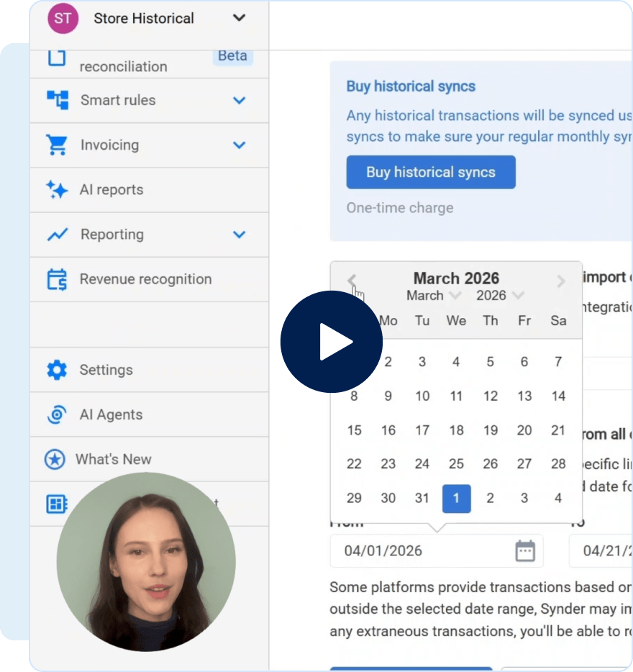The image size is (633, 672).
Task: Play the video
Action: pyautogui.click(x=332, y=342)
